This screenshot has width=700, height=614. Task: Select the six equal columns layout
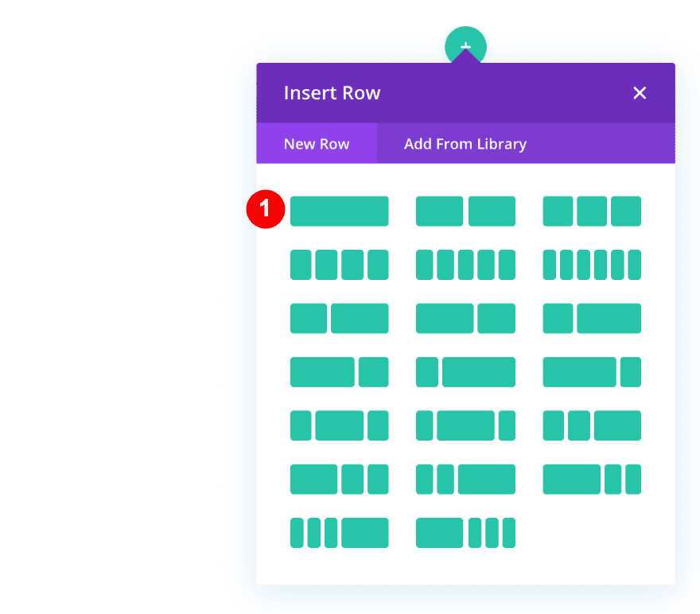(592, 264)
